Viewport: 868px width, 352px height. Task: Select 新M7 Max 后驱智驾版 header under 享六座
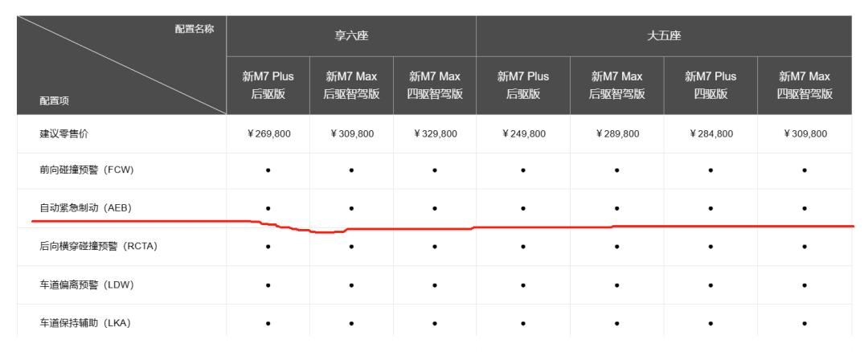[351, 84]
